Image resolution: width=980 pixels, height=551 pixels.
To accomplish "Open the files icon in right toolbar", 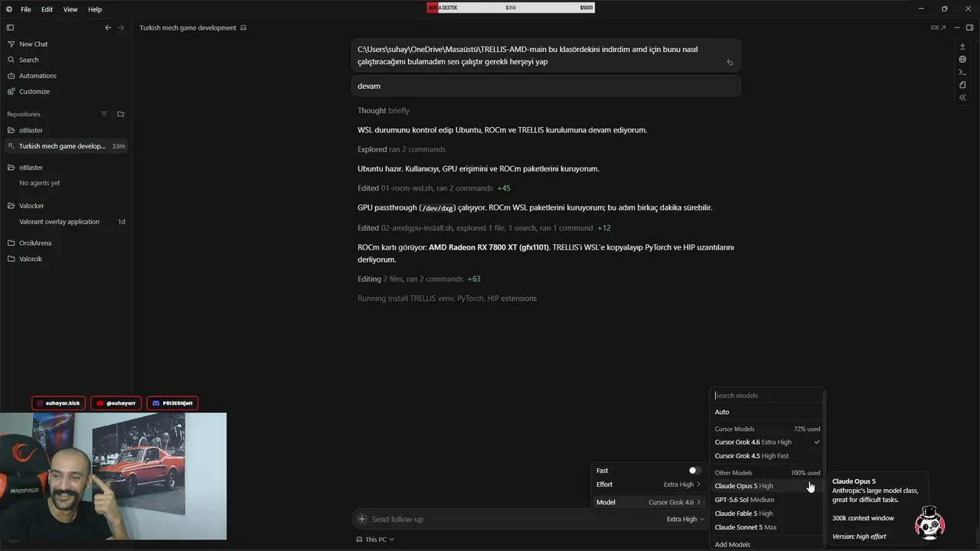I will pos(962,85).
